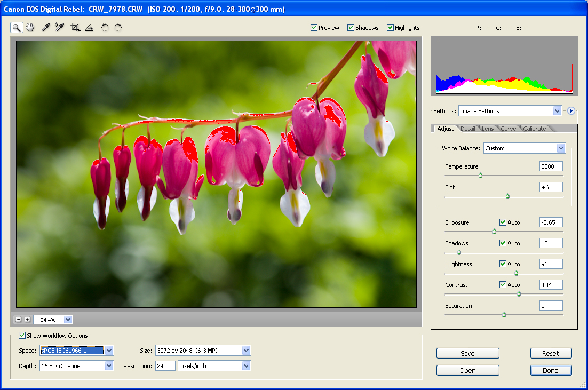Click the flower preview image

click(217, 174)
